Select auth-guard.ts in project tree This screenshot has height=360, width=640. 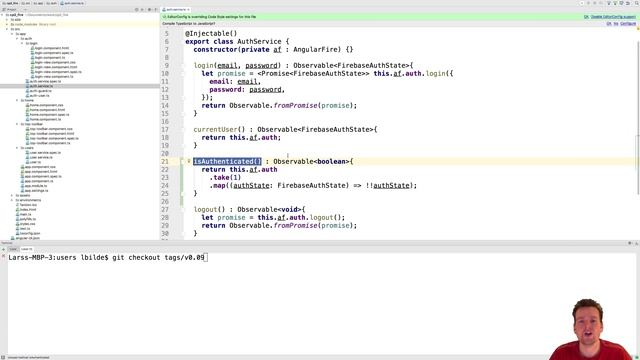point(40,91)
